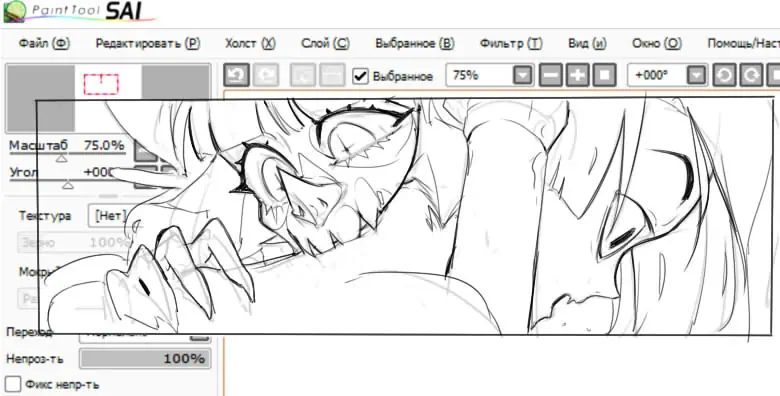Open the 75% zoom dropdown arrow
Screen dimensions: 780x396
(522, 76)
